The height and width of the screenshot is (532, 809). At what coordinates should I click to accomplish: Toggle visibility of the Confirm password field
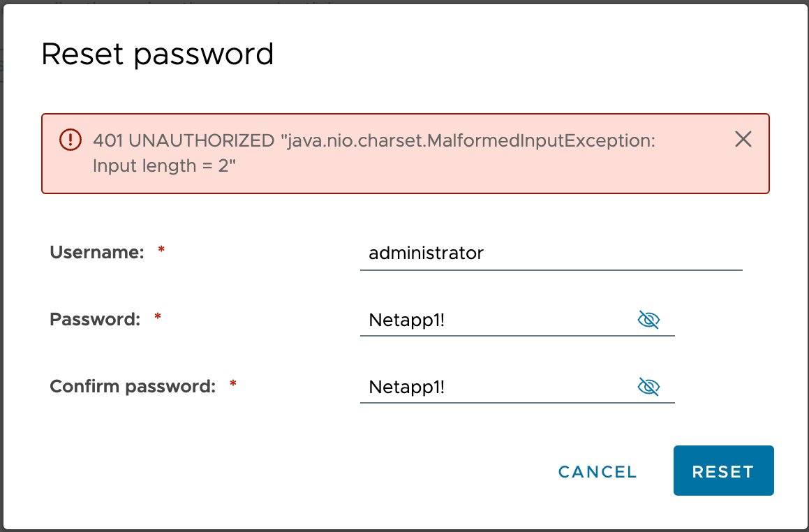648,387
